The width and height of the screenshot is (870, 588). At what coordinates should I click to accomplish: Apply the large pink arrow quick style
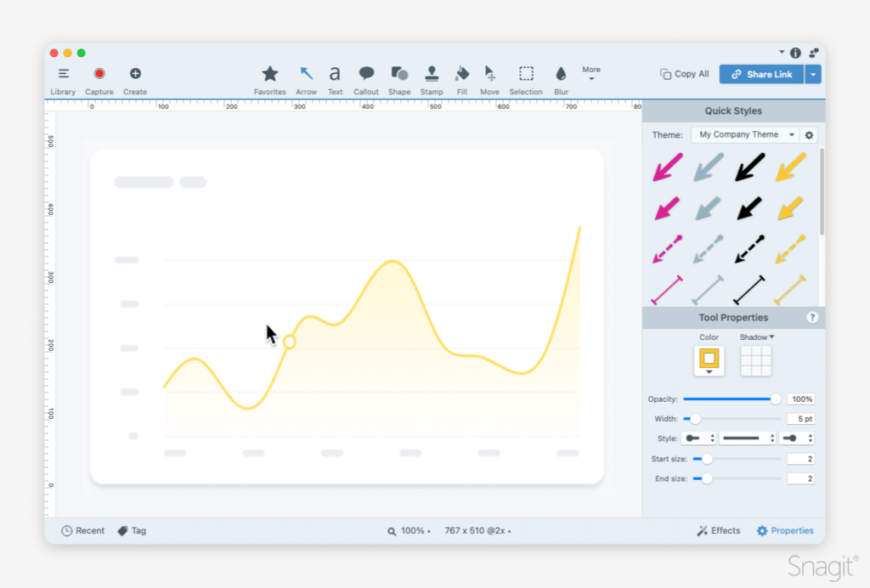[x=668, y=167]
